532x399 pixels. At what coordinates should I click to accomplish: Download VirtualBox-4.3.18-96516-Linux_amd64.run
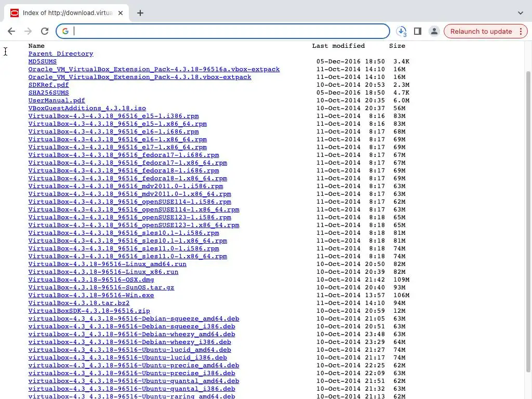[108, 264]
